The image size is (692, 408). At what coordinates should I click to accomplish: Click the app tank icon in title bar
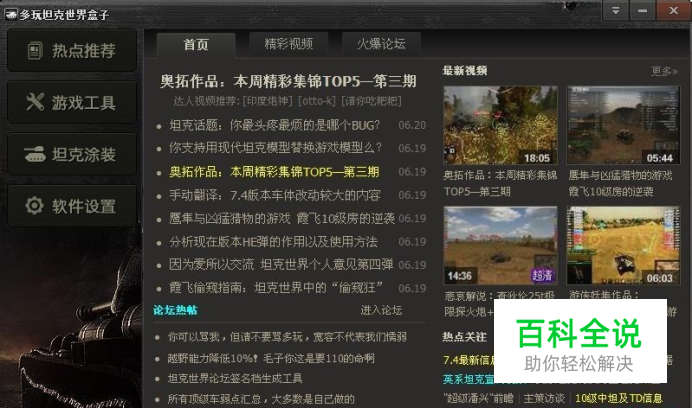click(11, 15)
